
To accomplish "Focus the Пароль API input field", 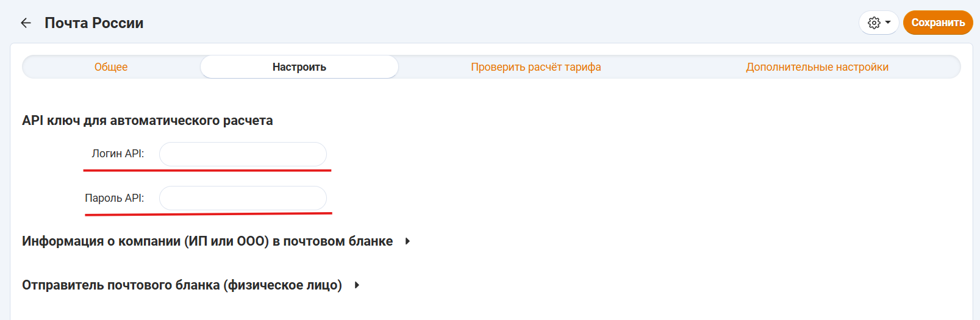I will [243, 198].
